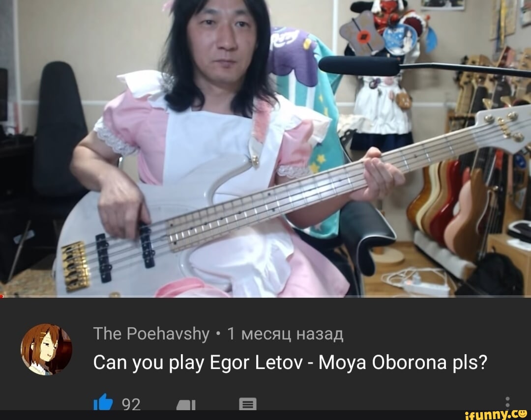Select the 'Can you play Egor Letov' comment text

(290, 363)
